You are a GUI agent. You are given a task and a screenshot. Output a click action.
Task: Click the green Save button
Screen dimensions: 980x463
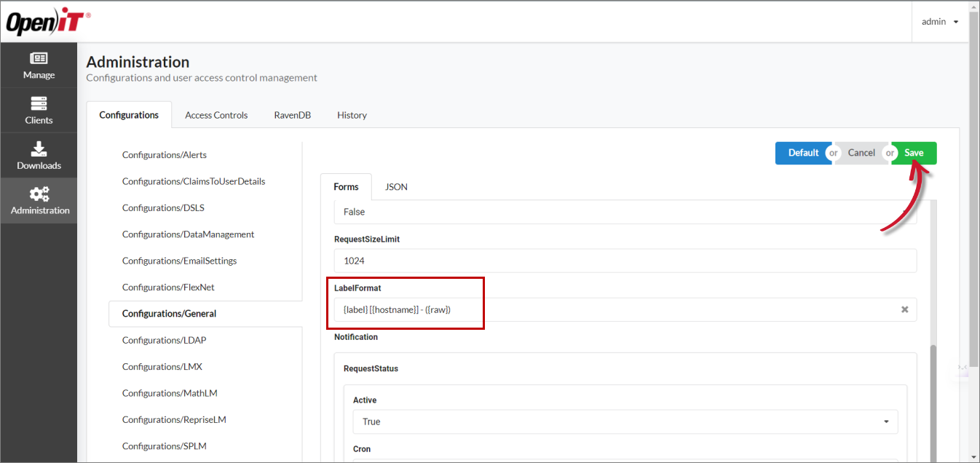[x=914, y=153]
